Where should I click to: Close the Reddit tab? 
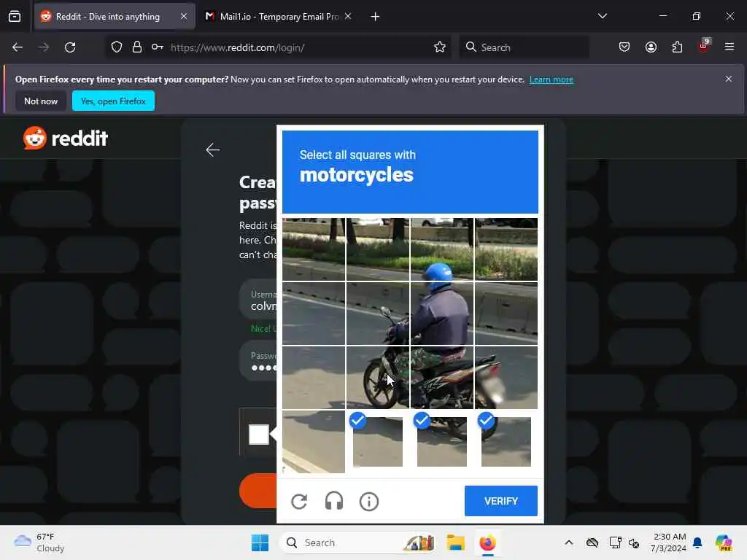click(x=184, y=17)
